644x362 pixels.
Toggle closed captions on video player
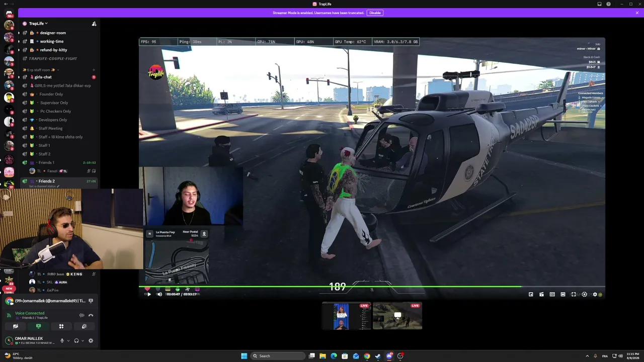coord(552,294)
